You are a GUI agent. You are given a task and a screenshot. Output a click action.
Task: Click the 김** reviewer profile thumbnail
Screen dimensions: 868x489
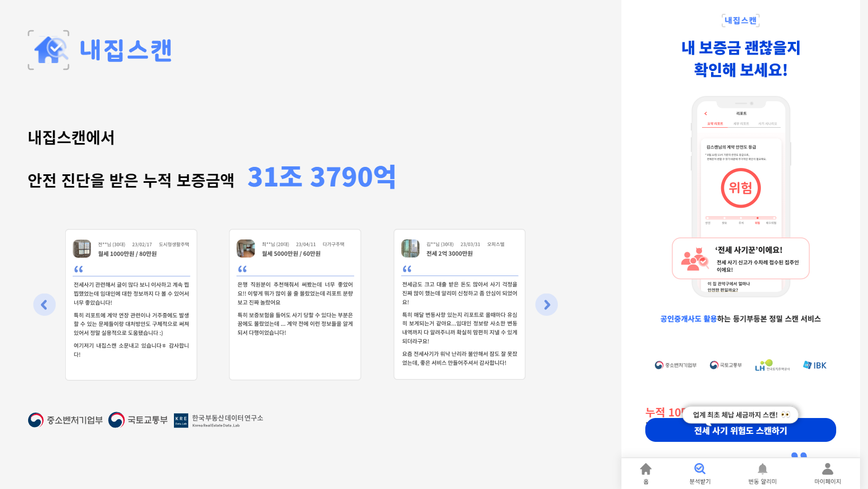(x=410, y=248)
